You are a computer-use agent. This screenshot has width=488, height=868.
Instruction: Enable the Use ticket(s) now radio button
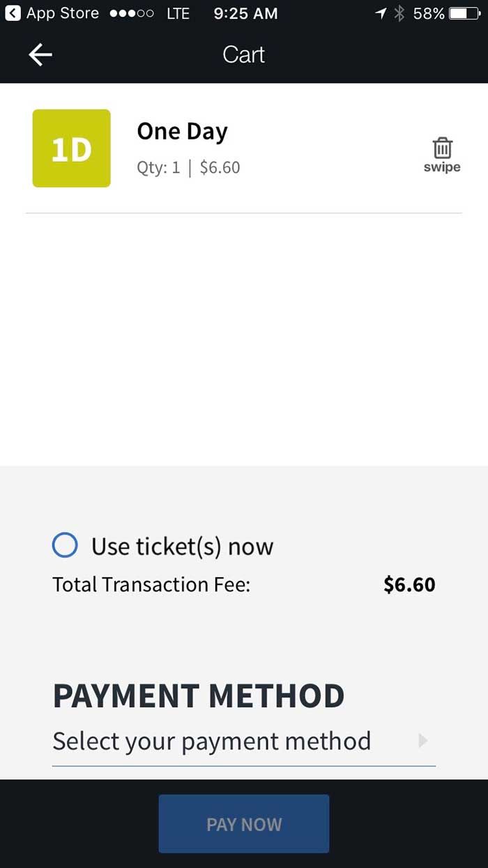click(65, 545)
